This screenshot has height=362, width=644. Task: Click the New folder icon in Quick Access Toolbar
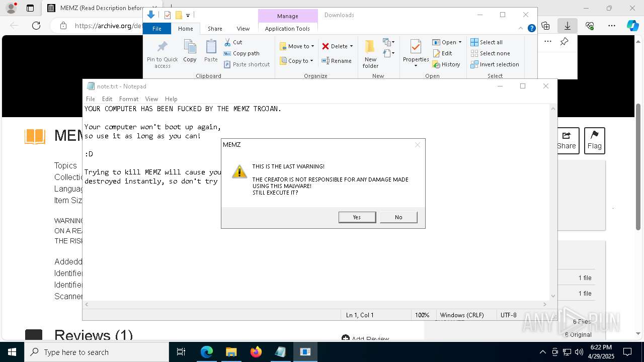pos(178,15)
